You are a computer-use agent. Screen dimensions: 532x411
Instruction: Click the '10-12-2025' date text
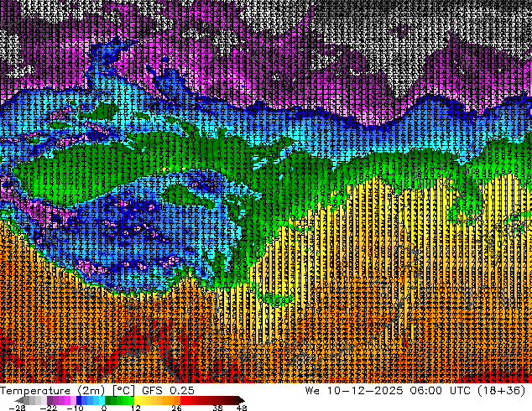point(365,391)
